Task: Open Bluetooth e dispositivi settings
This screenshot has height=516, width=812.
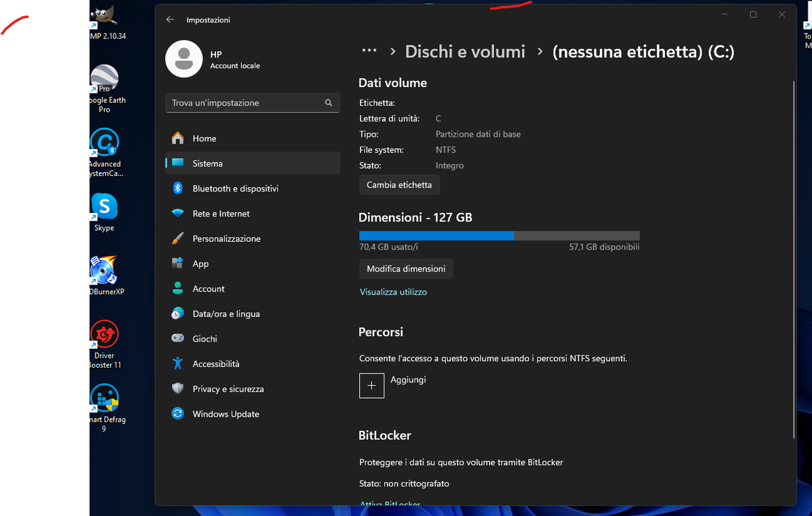Action: click(x=253, y=188)
